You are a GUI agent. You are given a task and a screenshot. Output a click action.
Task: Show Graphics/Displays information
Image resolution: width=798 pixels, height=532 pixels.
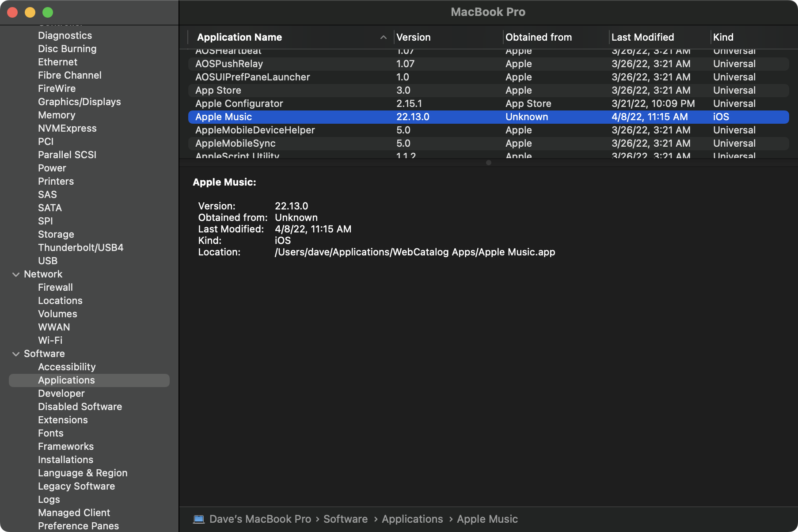[x=80, y=102]
